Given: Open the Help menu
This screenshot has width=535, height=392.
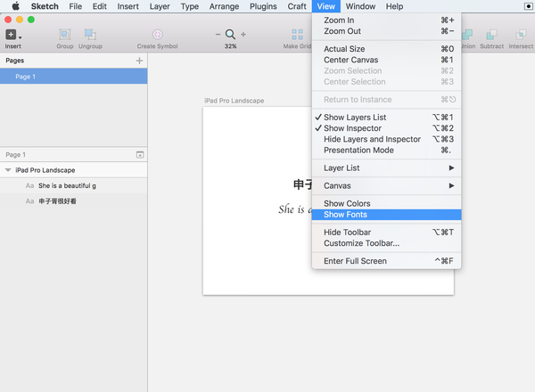Looking at the screenshot, I should point(394,6).
